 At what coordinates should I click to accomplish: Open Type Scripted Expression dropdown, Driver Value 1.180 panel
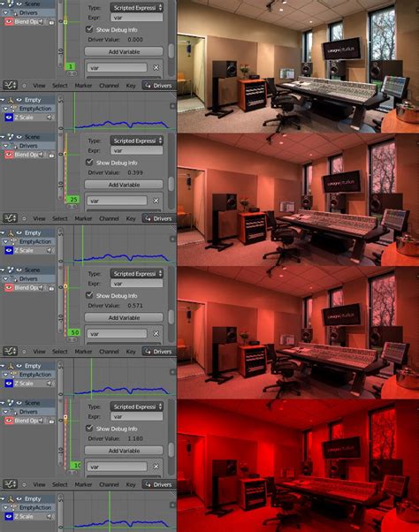coord(136,407)
